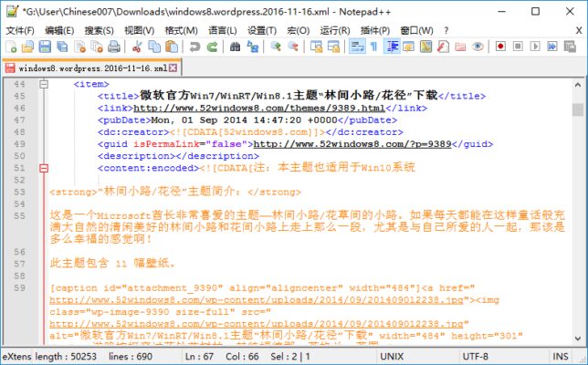The width and height of the screenshot is (588, 365).
Task: Start macro recording with the red dot icon
Action: 501,47
